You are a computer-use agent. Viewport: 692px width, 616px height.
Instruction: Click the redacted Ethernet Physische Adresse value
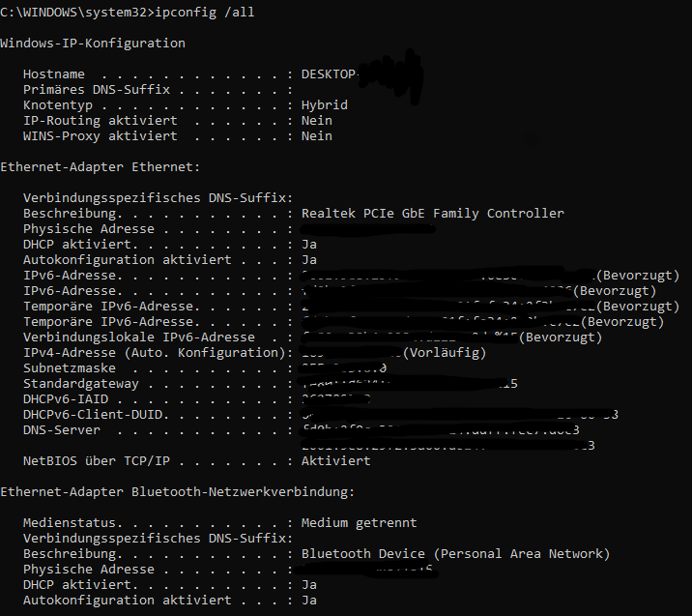point(367,229)
